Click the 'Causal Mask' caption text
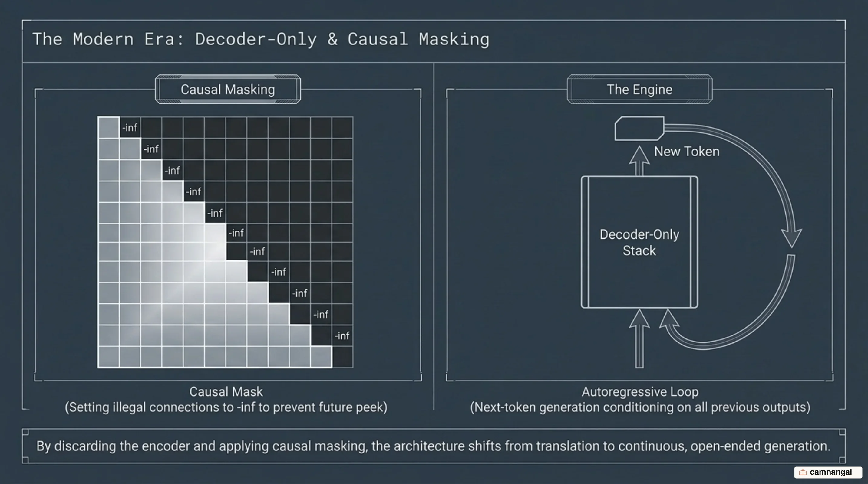Viewport: 868px width, 484px height. click(x=226, y=391)
